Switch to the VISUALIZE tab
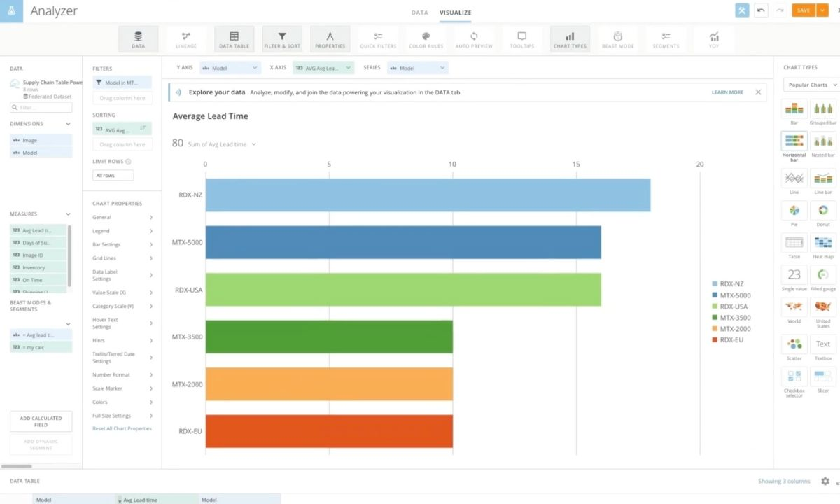 coord(455,13)
